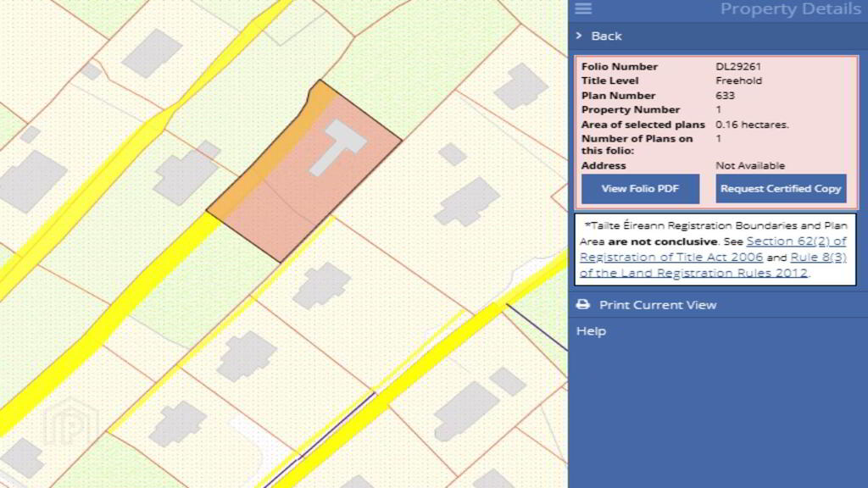Follow the Rule 8(3) Land Registration Rules link
Screen dimensions: 868x488
pos(818,257)
